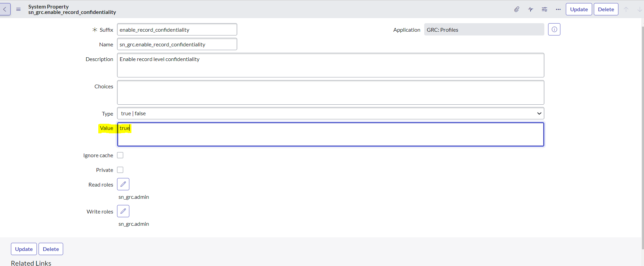644x266 pixels.
Task: Click the System Property header title
Action: pyautogui.click(x=48, y=6)
